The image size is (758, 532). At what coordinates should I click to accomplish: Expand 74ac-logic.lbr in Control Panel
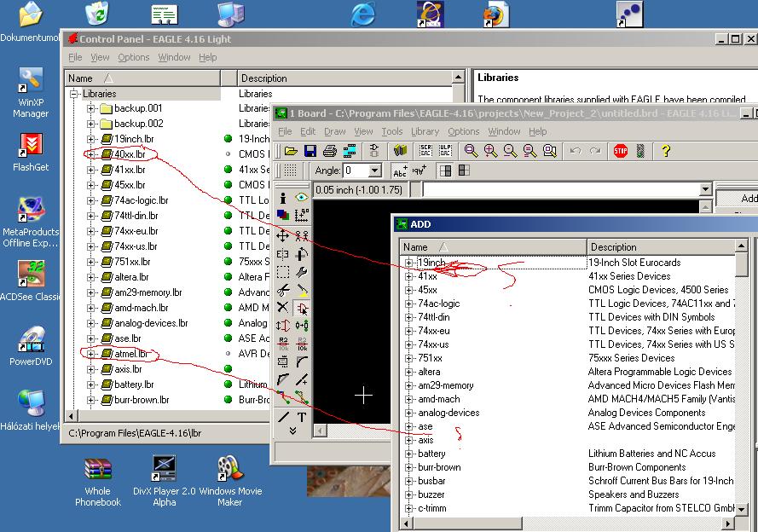click(x=90, y=200)
